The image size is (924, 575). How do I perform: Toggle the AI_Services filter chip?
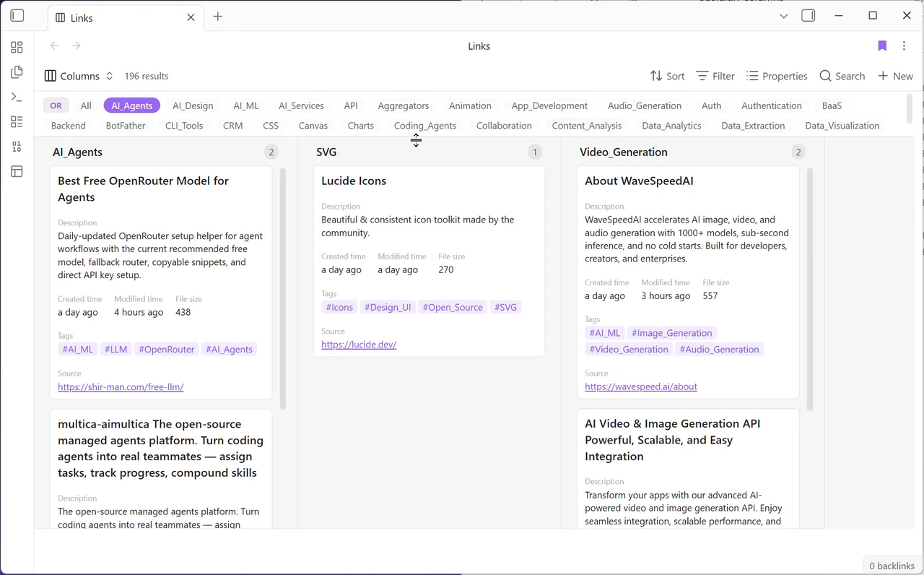coord(301,105)
